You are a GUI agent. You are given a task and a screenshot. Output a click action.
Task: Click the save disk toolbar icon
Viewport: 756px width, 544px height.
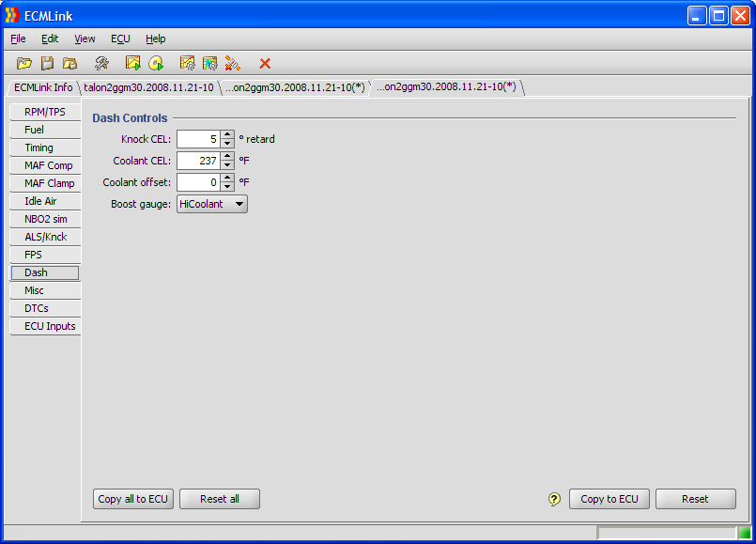47,63
